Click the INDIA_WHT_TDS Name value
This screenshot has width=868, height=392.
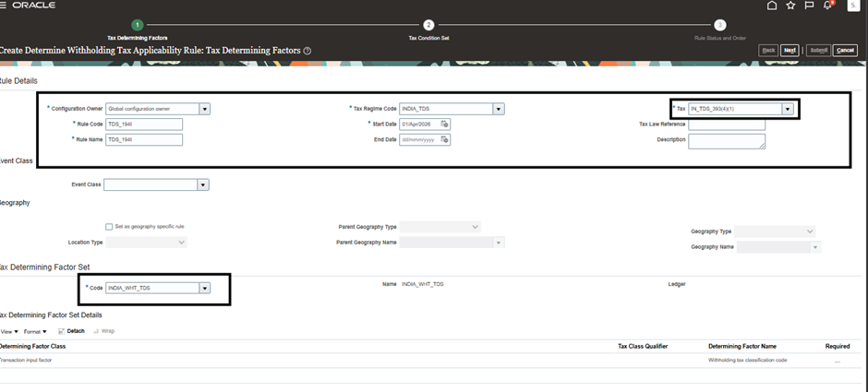pos(422,284)
